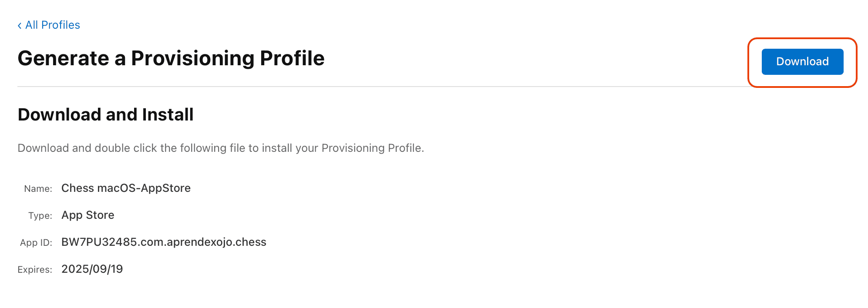This screenshot has width=868, height=308.
Task: Click the All Profiles breadcrumb text
Action: tap(52, 25)
